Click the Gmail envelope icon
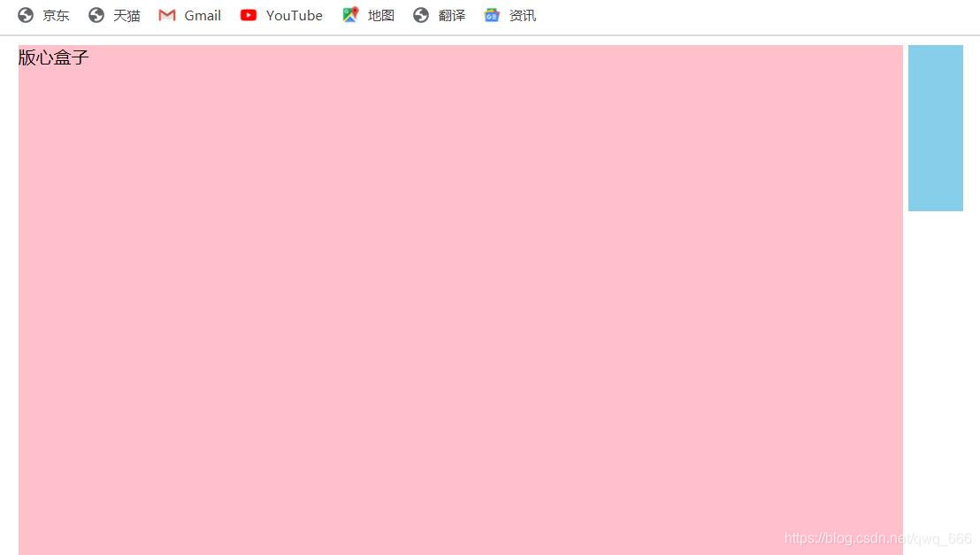 pos(167,16)
